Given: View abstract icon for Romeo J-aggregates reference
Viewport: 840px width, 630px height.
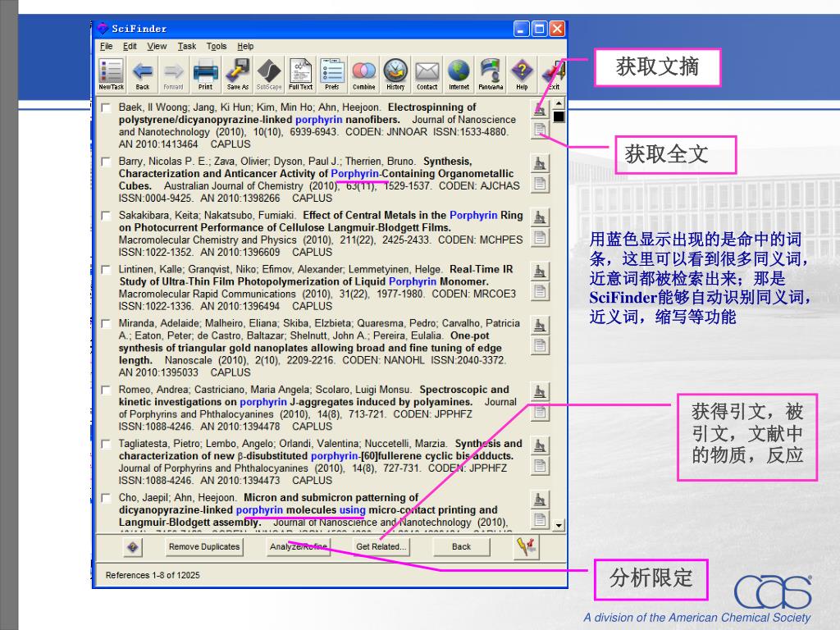Looking at the screenshot, I should (x=540, y=392).
